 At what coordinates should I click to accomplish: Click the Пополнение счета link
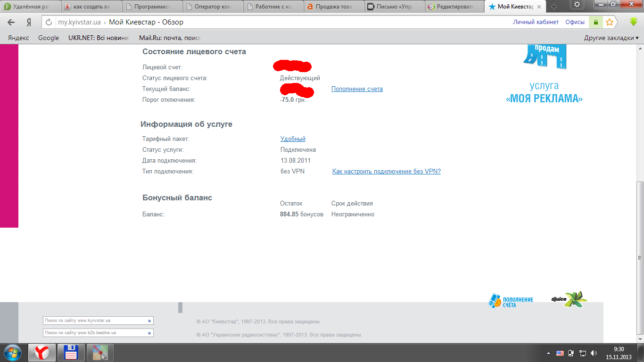[x=357, y=89]
